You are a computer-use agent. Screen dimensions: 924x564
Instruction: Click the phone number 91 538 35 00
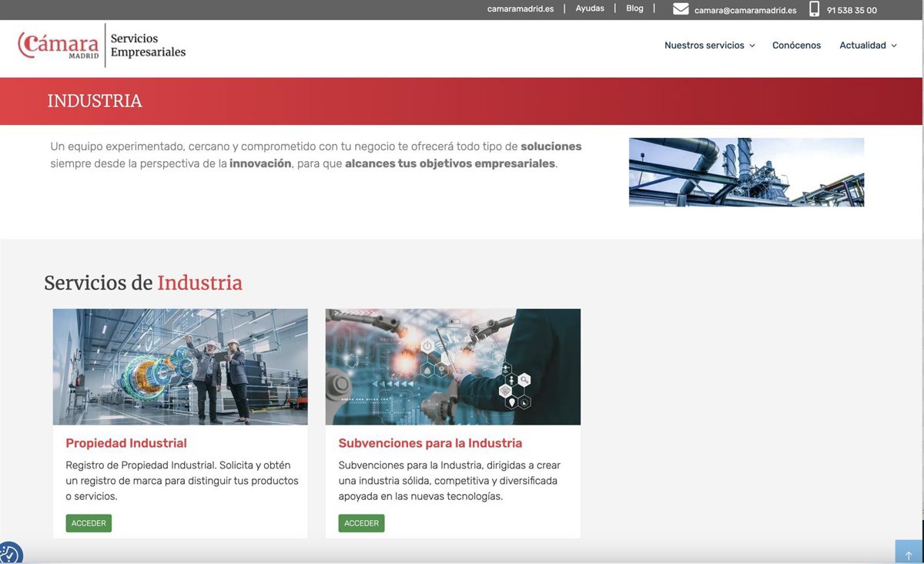[x=852, y=11]
